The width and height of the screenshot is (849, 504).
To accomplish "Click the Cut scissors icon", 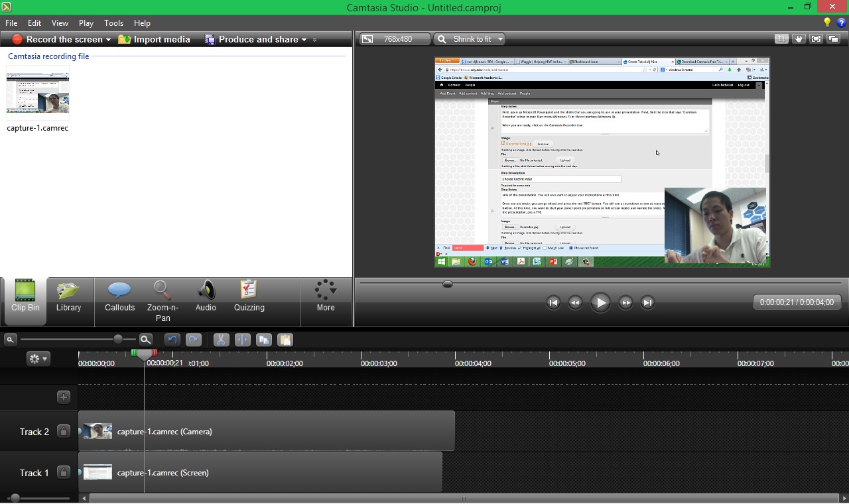I will coord(221,340).
